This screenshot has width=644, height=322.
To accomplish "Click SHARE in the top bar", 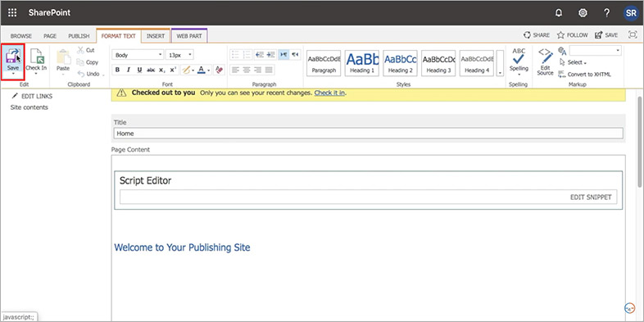I will point(537,35).
